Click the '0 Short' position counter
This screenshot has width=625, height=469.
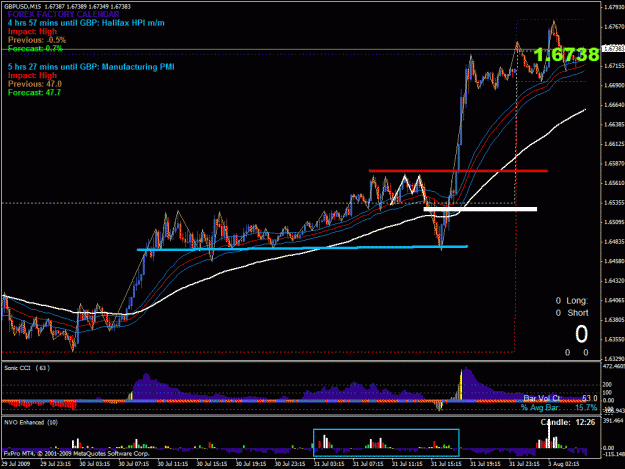click(572, 313)
